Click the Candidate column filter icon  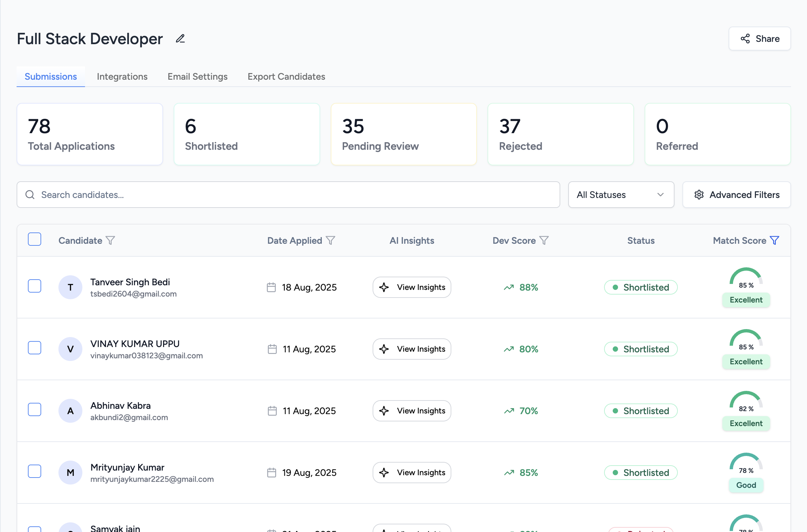point(110,240)
